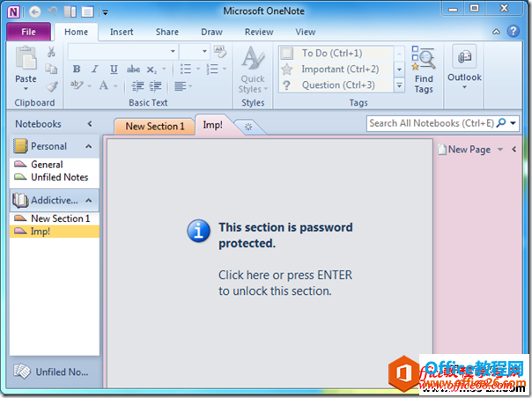Click the Copy icon
Screen dimensions: 532x398
(51, 69)
